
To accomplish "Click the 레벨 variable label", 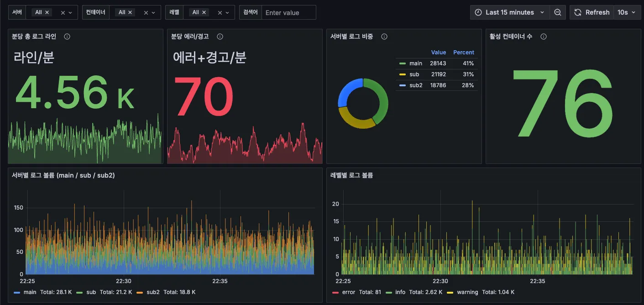I will point(174,12).
